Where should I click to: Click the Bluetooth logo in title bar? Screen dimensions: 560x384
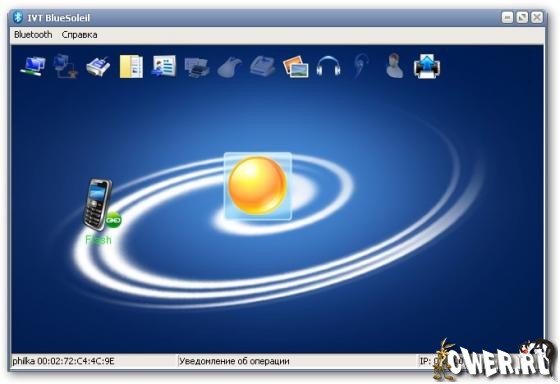[18, 18]
